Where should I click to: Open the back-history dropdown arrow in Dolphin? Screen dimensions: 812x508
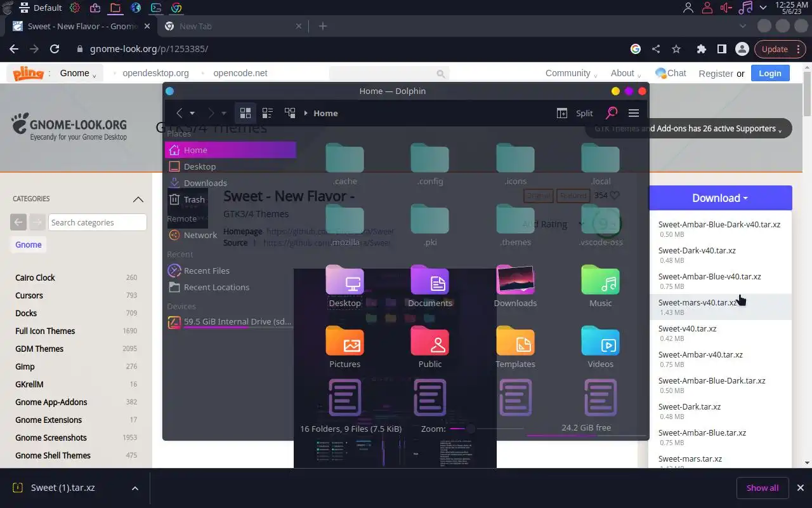pyautogui.click(x=192, y=113)
